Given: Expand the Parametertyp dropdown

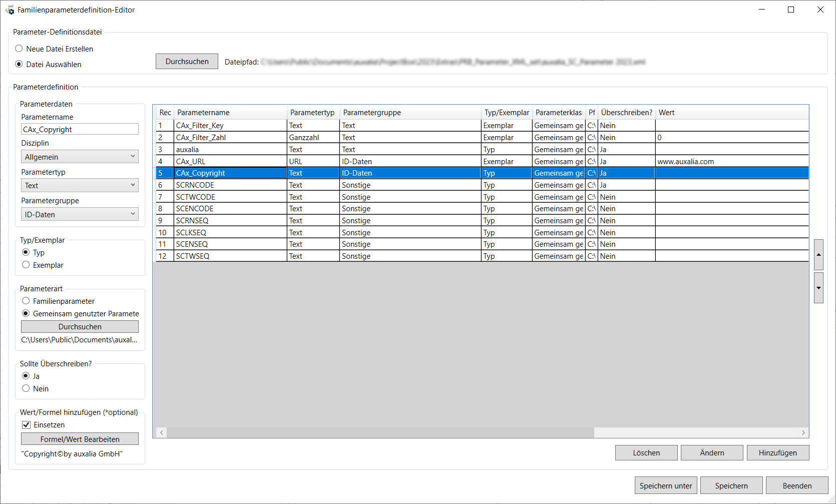Looking at the screenshot, I should (80, 185).
